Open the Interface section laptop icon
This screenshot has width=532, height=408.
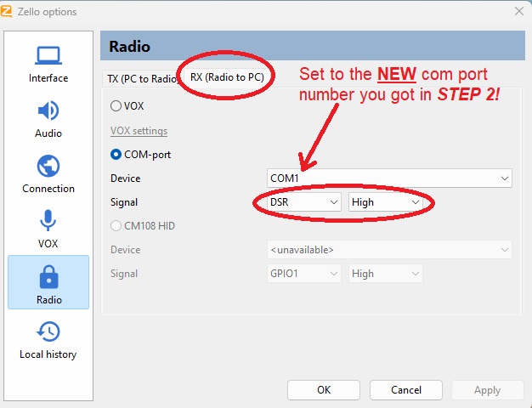pos(48,55)
